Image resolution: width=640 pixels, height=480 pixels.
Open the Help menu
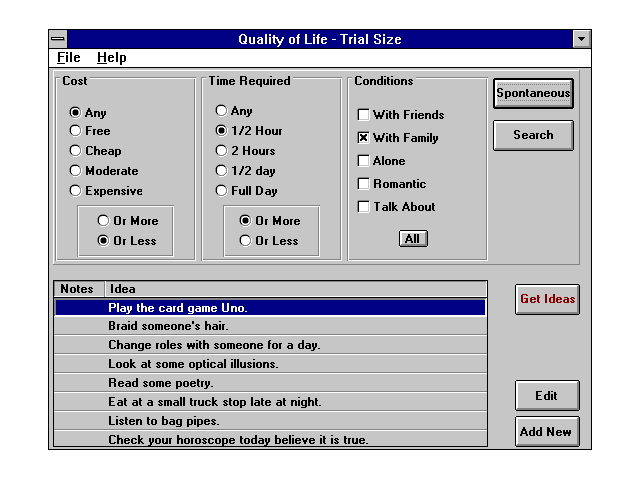click(x=111, y=58)
